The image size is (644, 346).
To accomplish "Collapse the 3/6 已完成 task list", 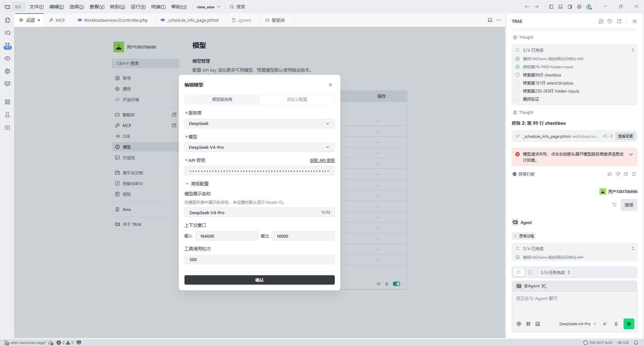I will coord(633,248).
